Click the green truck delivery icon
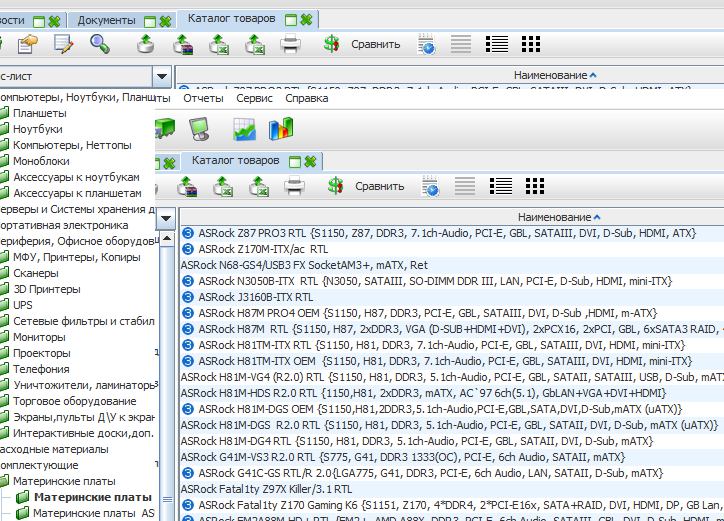Viewport: 724px width, 521px height. pos(165,128)
